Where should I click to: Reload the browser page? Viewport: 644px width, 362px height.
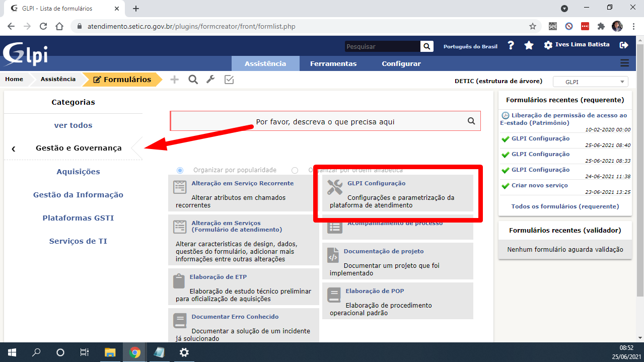(43, 26)
